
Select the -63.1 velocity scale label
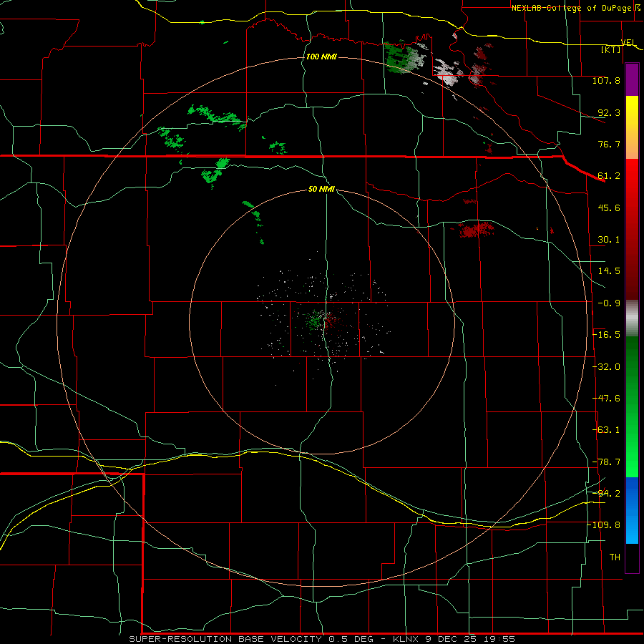pyautogui.click(x=607, y=429)
